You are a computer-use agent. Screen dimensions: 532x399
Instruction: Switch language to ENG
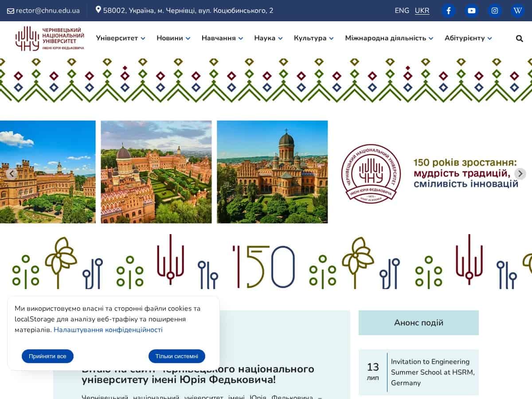point(402,11)
